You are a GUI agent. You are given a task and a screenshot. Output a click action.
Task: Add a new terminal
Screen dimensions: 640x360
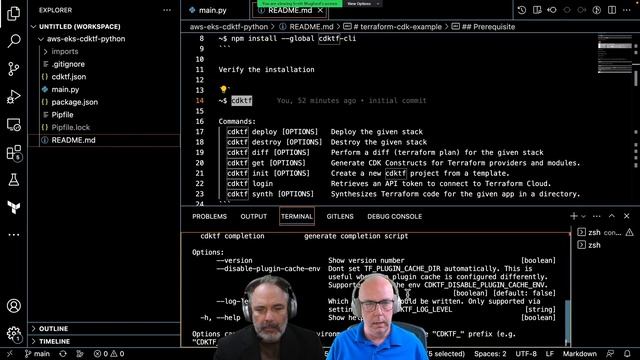tap(574, 216)
